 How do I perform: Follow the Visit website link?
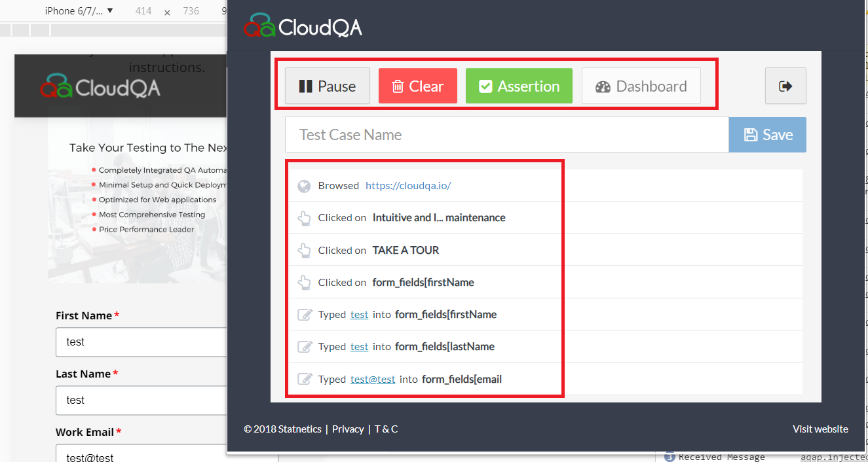pos(820,429)
